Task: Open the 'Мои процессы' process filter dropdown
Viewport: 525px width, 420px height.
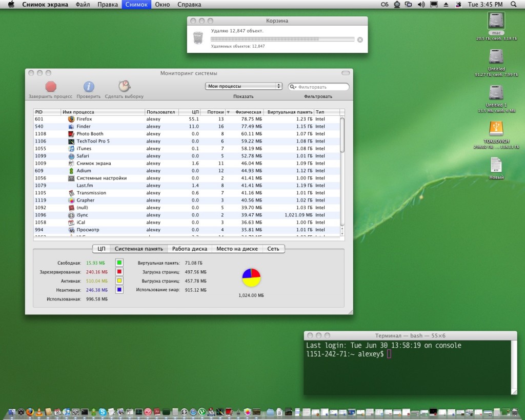Action: (244, 87)
